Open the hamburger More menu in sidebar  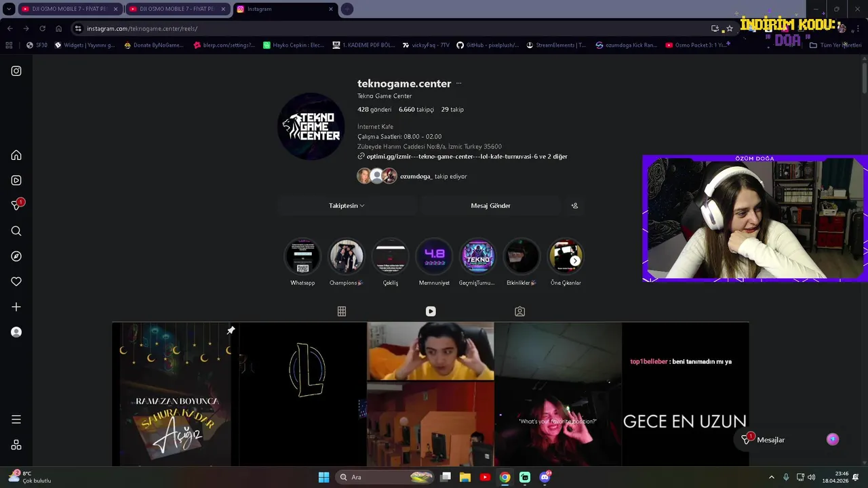(x=16, y=420)
